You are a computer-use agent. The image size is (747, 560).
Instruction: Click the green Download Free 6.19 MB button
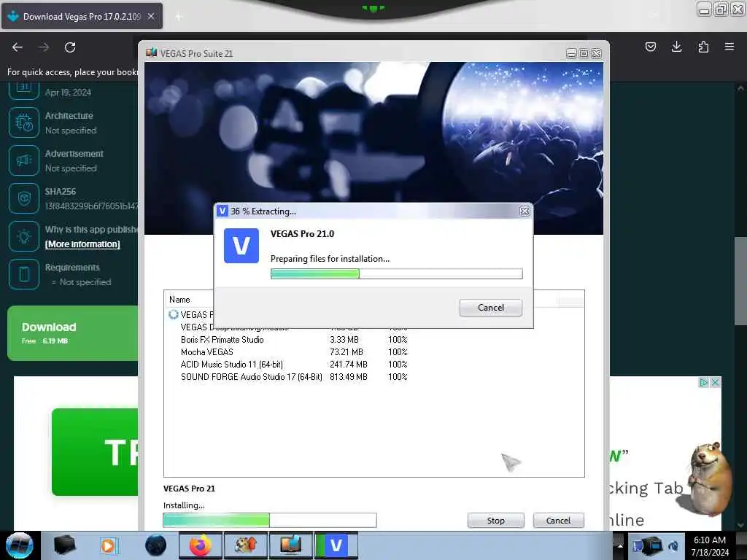coord(72,332)
